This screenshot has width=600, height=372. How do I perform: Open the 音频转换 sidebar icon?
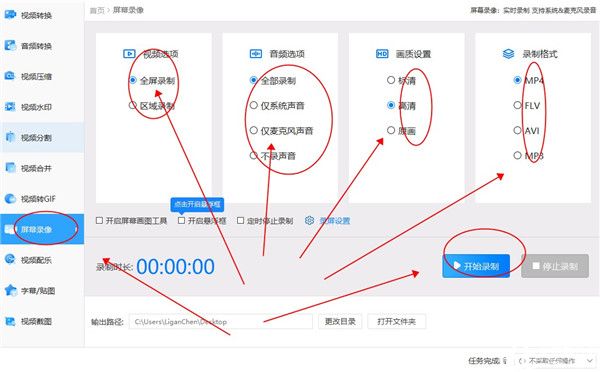click(10, 46)
